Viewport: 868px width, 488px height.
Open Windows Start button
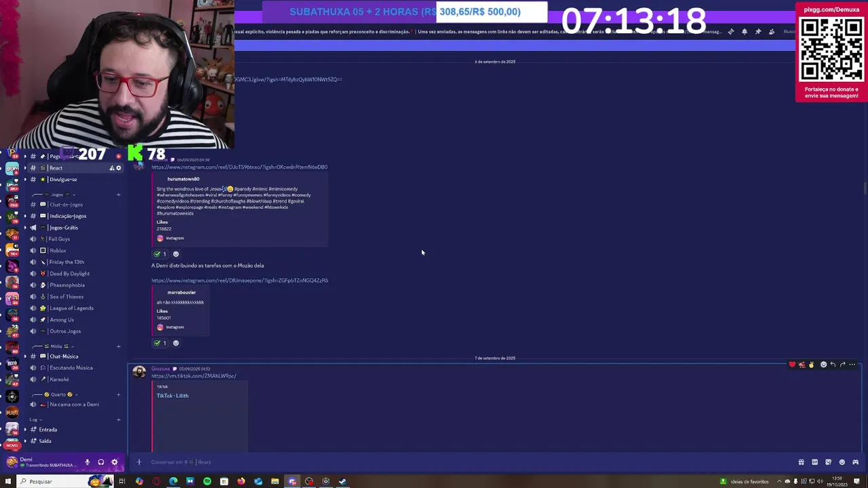point(7,482)
